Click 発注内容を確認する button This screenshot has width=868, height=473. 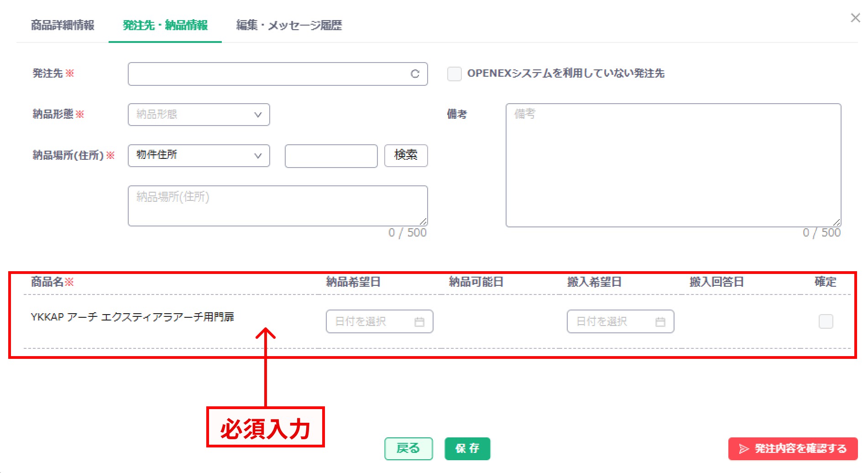793,449
